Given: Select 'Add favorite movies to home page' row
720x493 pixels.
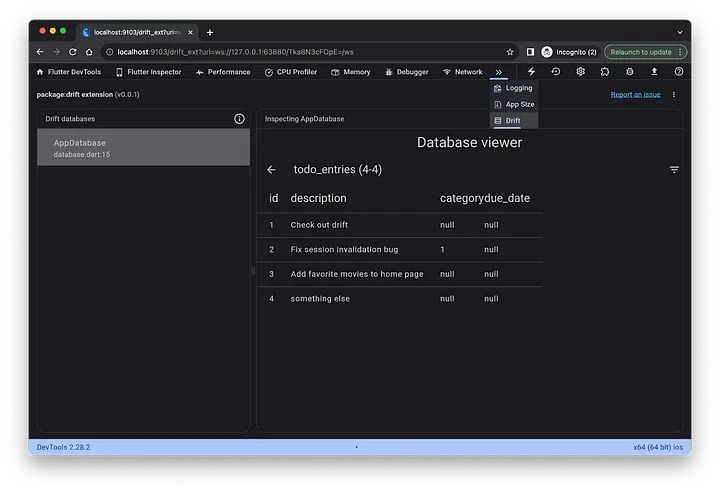Looking at the screenshot, I should point(399,274).
